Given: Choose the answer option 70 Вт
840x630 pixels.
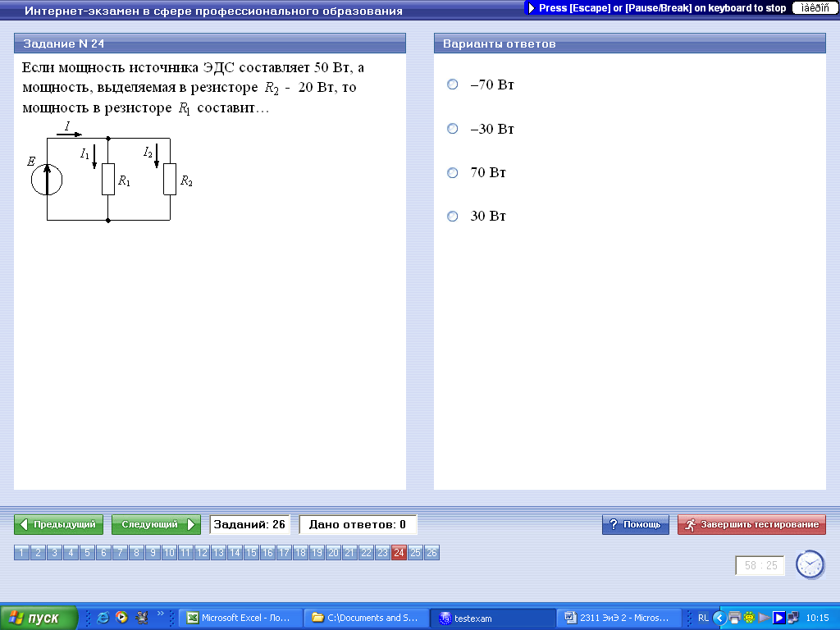Looking at the screenshot, I should pyautogui.click(x=453, y=172).
